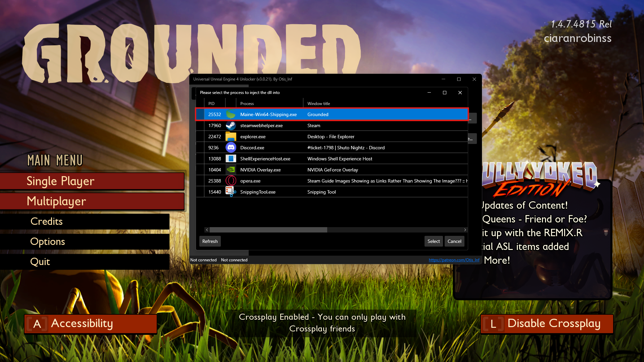Click the Refresh button
644x362 pixels.
tap(210, 241)
